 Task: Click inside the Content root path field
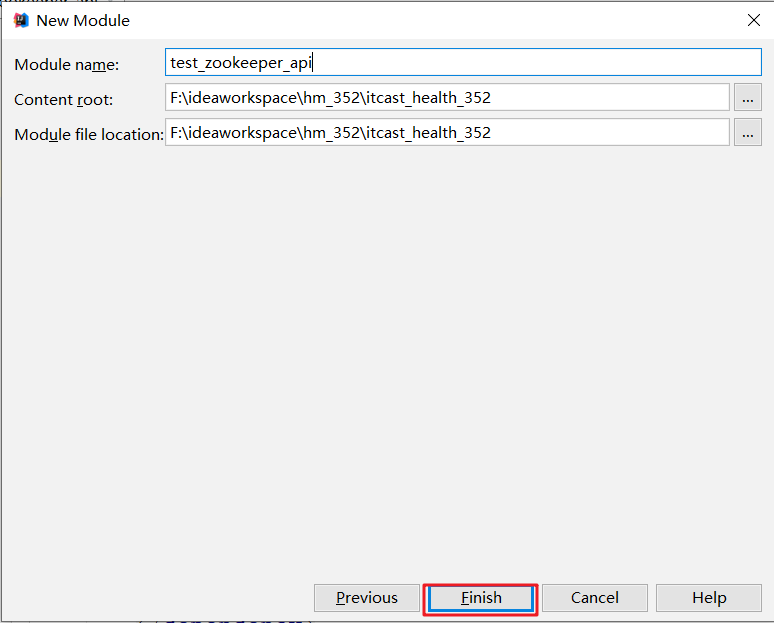click(x=600, y=98)
